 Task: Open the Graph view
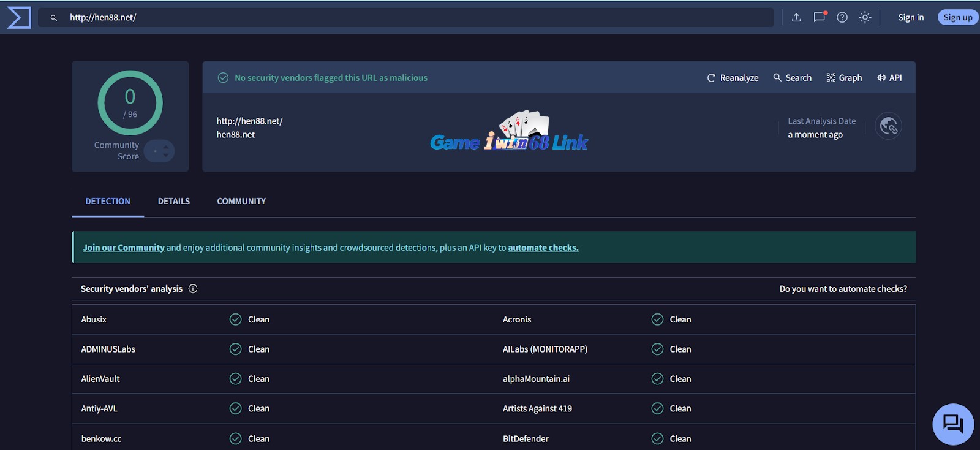pos(844,78)
